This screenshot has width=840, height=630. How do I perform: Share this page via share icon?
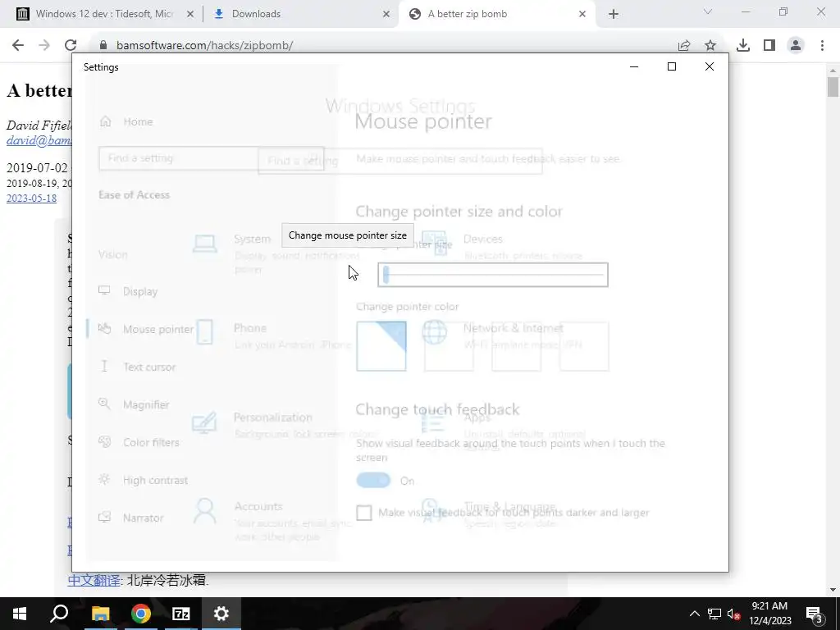coord(684,46)
